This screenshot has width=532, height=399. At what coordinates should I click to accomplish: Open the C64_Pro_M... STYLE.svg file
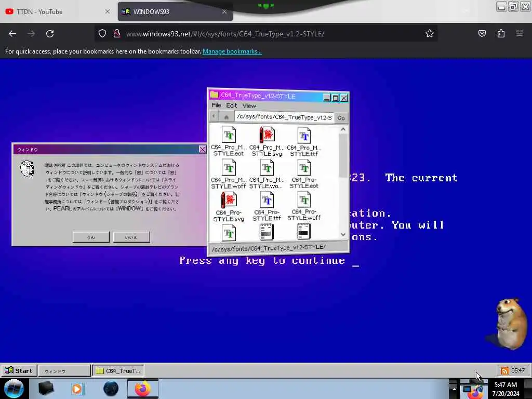coord(267,141)
